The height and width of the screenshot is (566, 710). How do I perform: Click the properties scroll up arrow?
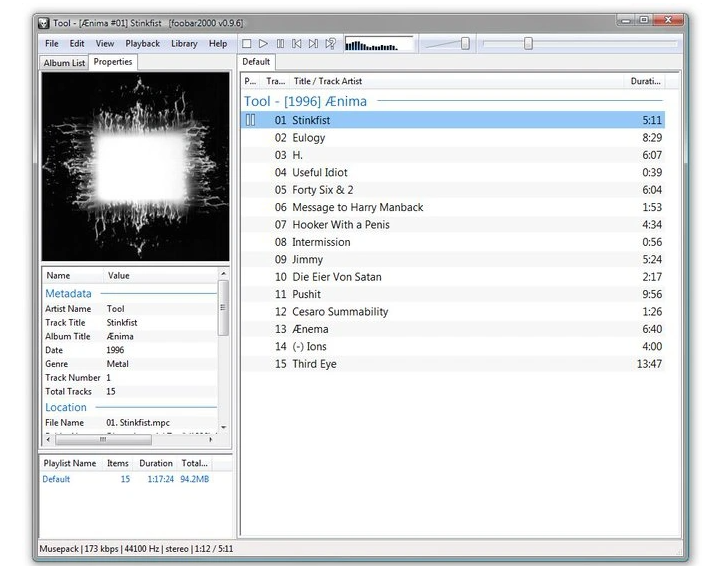223,274
